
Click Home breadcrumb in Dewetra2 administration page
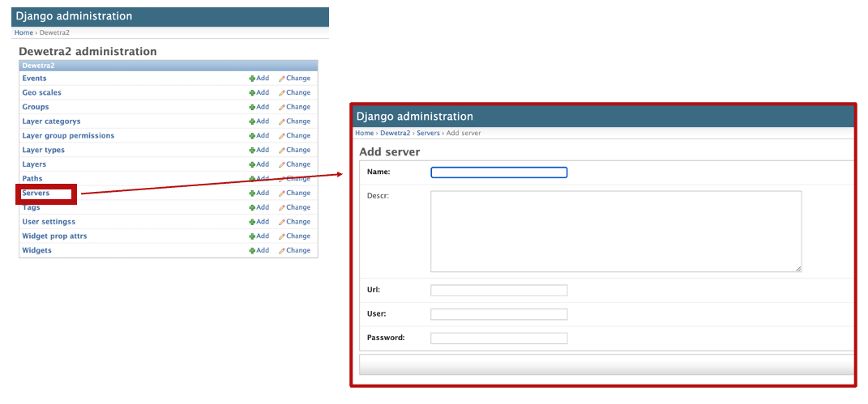[x=24, y=32]
